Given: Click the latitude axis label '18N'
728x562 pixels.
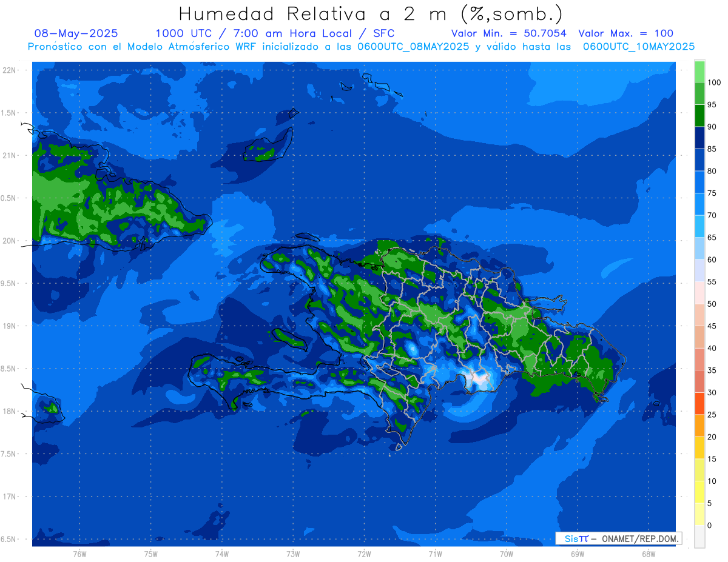Looking at the screenshot, I should point(10,411).
